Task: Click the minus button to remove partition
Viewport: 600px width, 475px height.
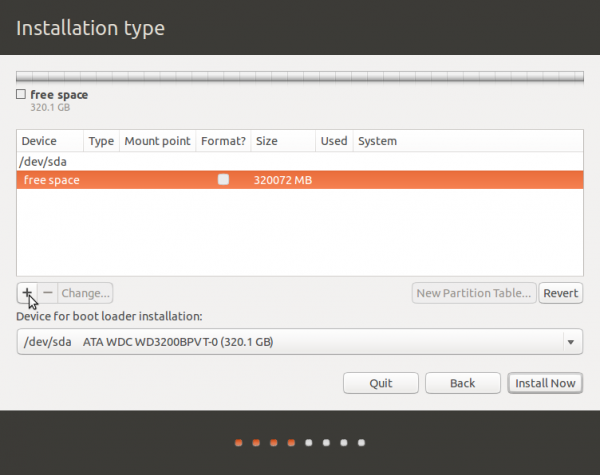Action: pos(47,293)
